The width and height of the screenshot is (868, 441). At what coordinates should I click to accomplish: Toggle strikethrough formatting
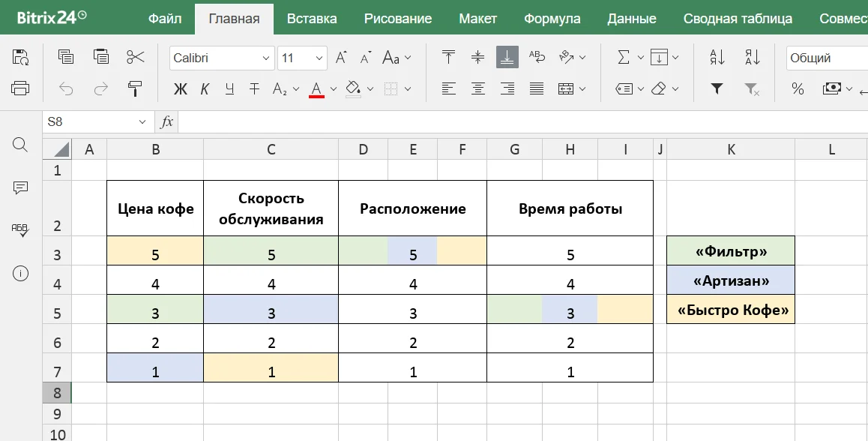(x=254, y=88)
